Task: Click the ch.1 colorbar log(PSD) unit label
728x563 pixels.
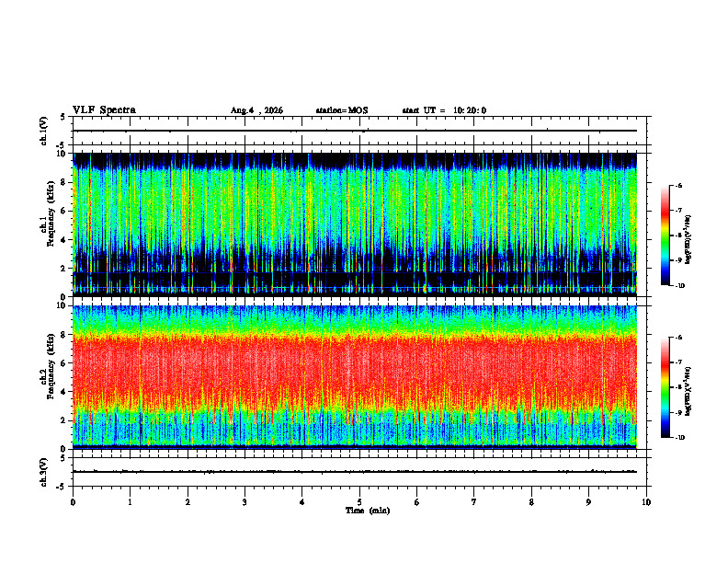Action: pyautogui.click(x=688, y=240)
